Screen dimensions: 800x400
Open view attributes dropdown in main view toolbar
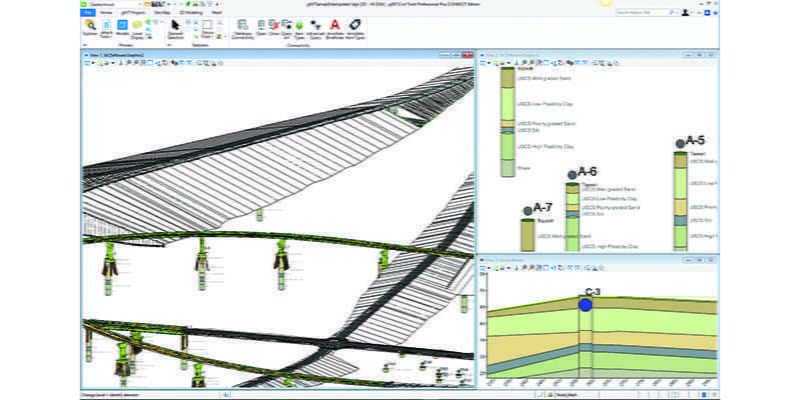[x=88, y=63]
